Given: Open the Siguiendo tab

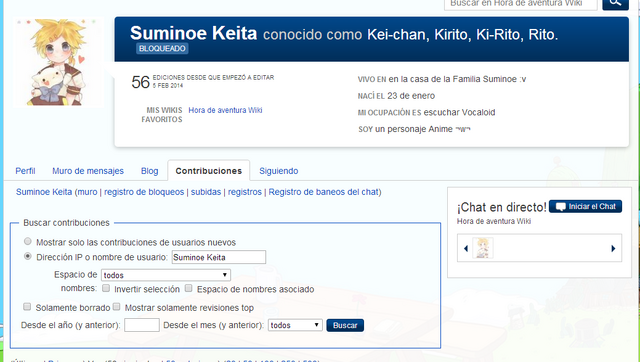Looking at the screenshot, I should pos(279,171).
